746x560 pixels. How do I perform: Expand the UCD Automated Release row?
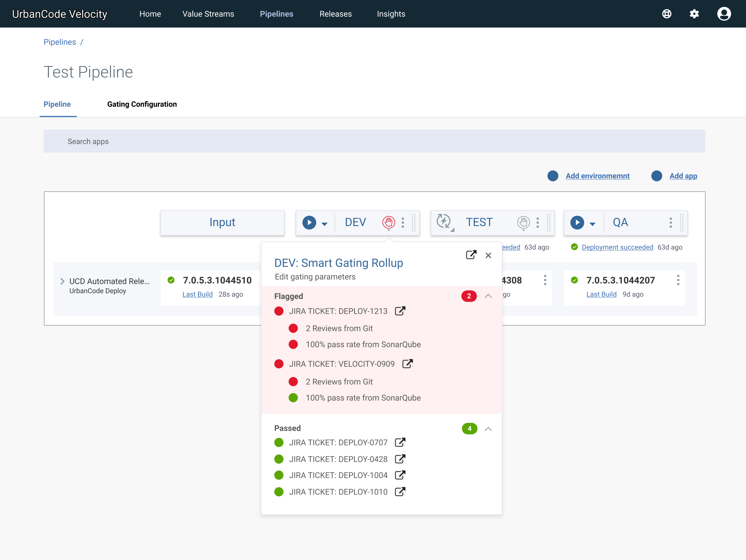coord(62,281)
